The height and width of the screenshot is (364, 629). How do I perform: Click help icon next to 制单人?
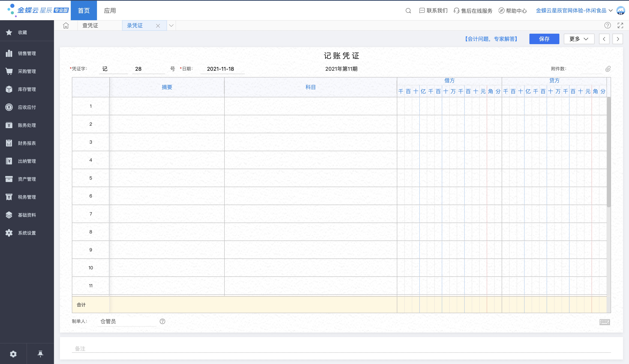point(162,321)
